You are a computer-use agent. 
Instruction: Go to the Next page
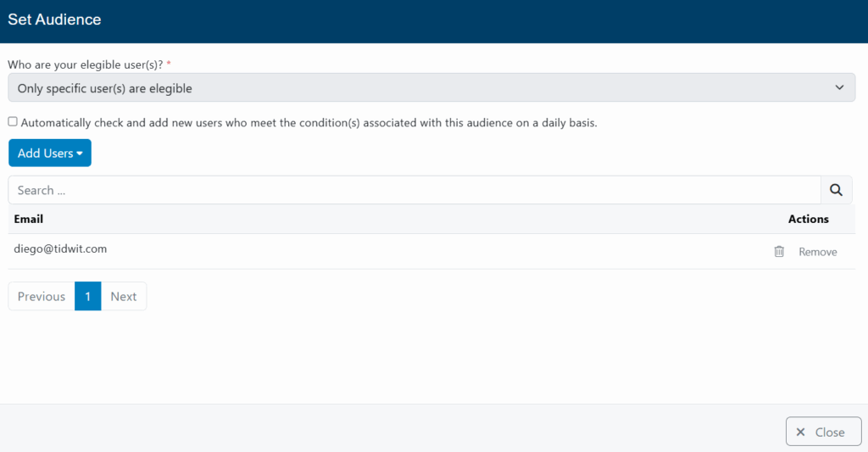[124, 296]
